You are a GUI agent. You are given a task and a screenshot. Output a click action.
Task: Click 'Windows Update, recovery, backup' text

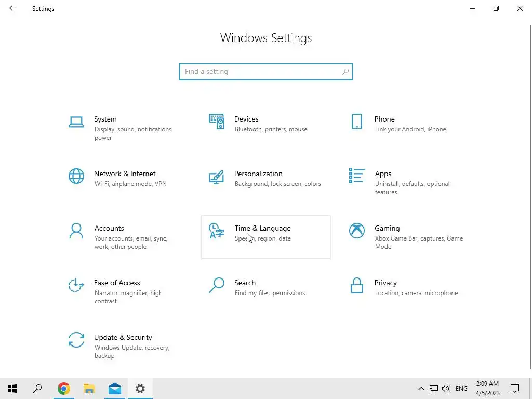(x=131, y=352)
